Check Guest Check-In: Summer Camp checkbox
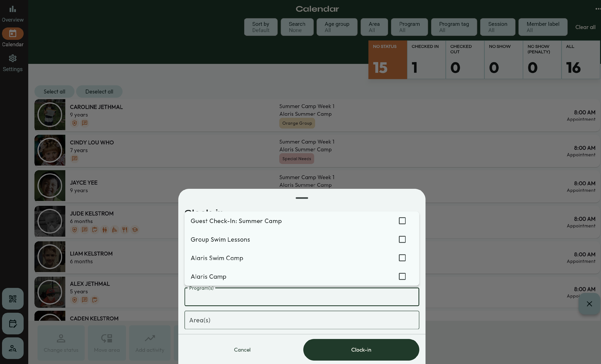This screenshot has width=601, height=364. pos(402,221)
